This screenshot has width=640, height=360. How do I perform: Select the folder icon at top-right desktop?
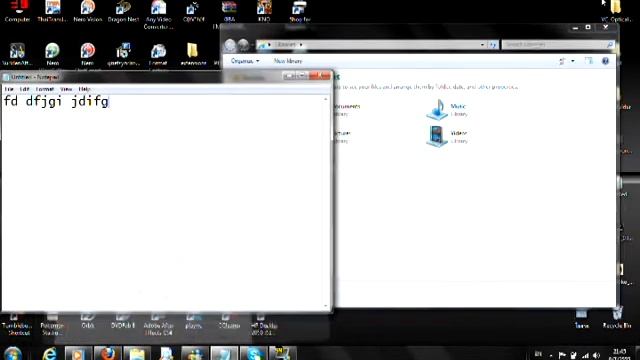click(616, 11)
